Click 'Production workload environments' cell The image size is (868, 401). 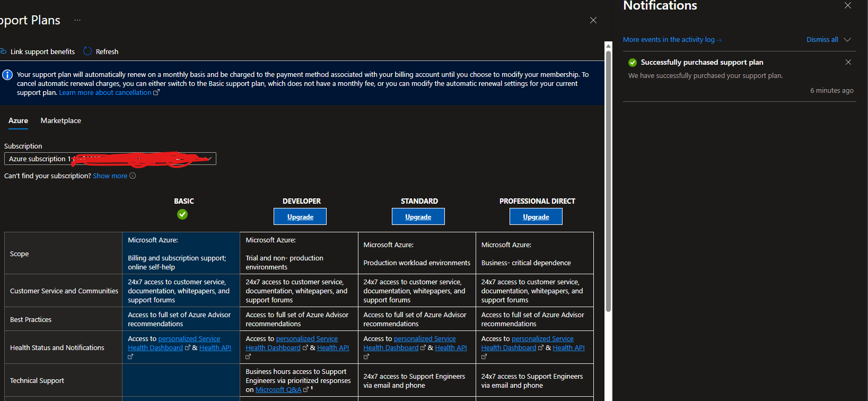(x=417, y=254)
